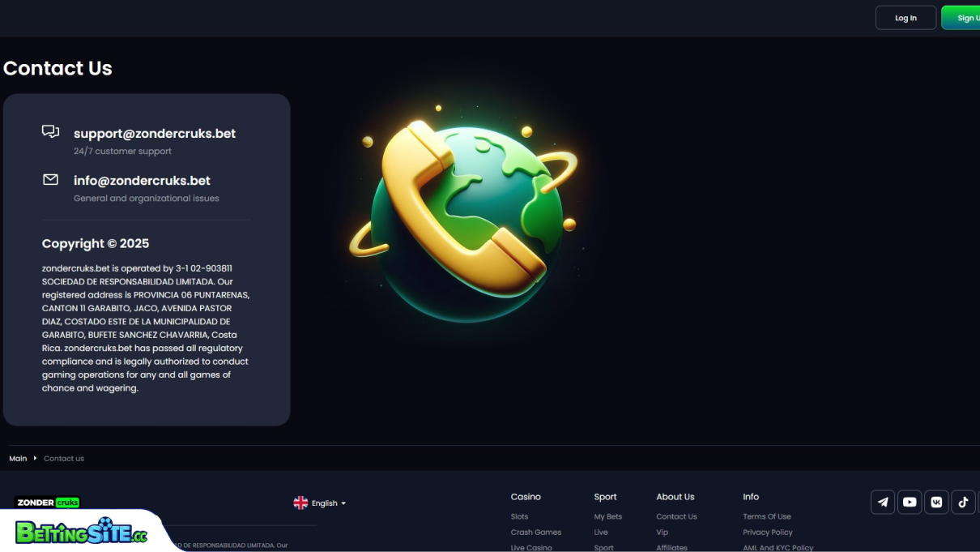Select Contact us in the breadcrumb
Image resolution: width=980 pixels, height=552 pixels.
click(63, 458)
